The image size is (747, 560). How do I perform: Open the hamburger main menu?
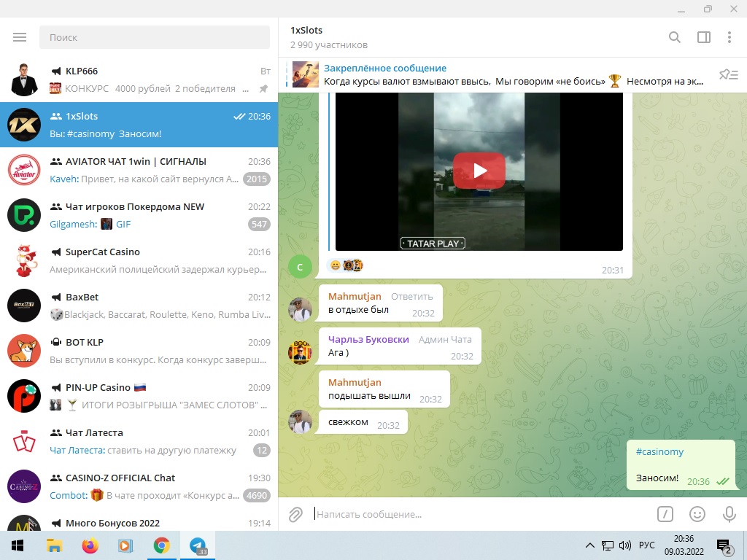[20, 37]
